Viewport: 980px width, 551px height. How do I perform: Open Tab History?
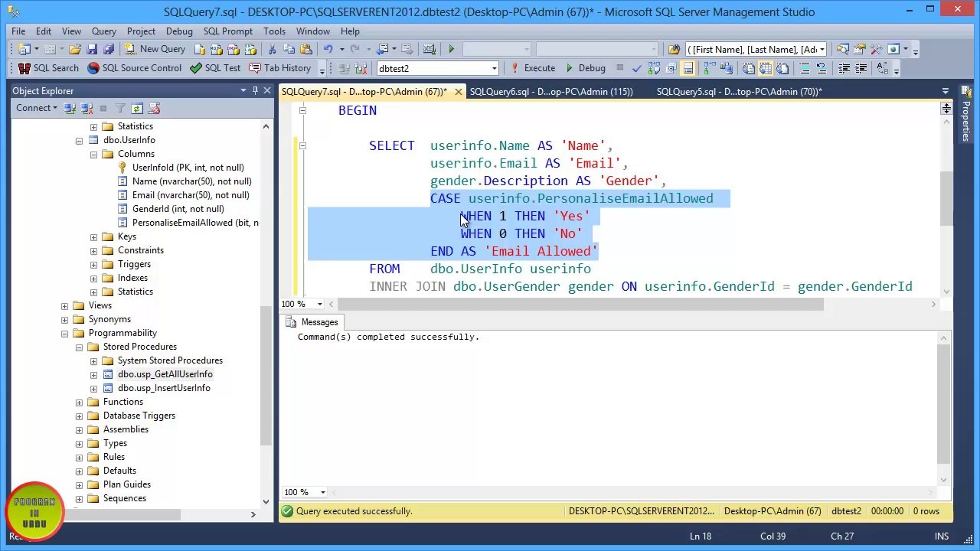click(x=280, y=68)
